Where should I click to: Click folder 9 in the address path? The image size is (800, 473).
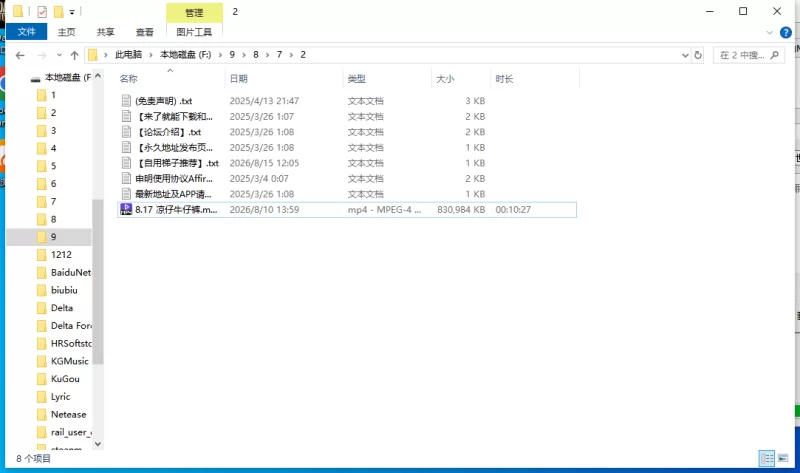tap(232, 55)
